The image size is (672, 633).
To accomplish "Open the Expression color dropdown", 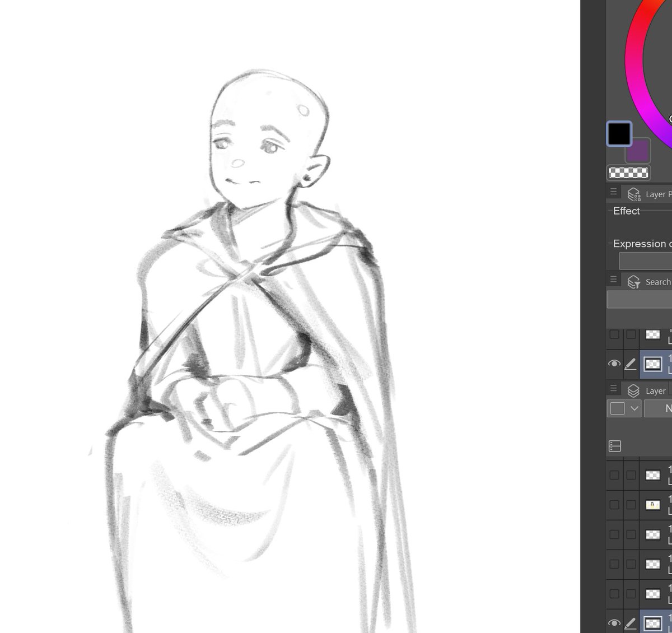I will tap(645, 260).
